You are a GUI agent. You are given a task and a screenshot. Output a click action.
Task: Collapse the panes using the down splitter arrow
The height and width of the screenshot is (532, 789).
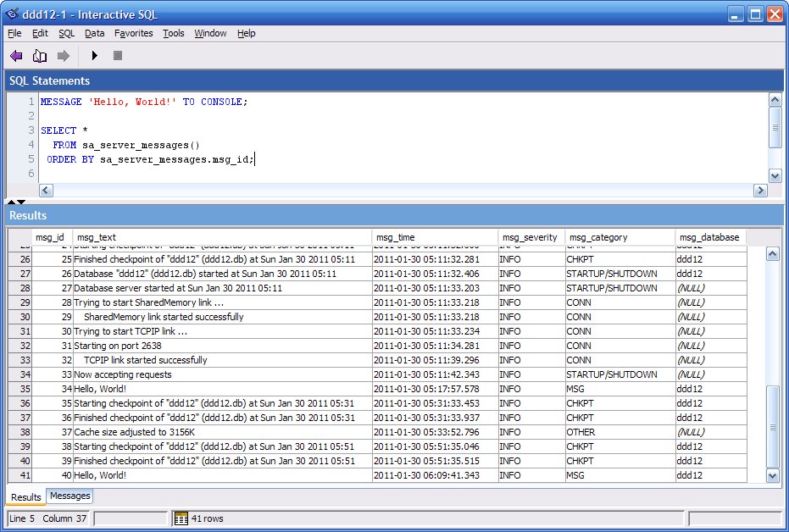click(21, 202)
